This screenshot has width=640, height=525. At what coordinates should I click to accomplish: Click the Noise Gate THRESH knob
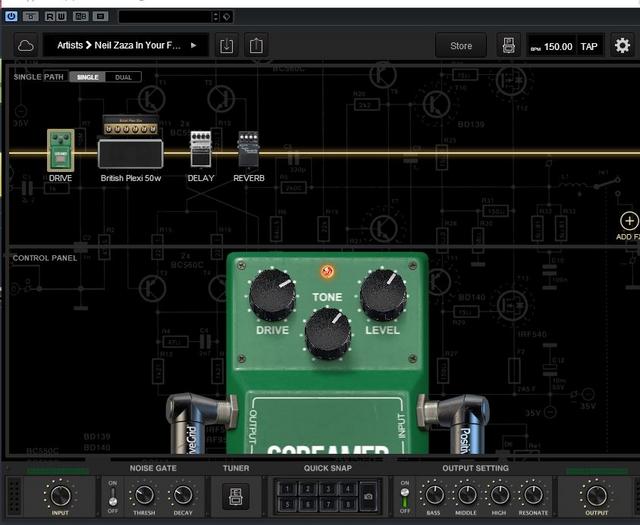point(144,495)
